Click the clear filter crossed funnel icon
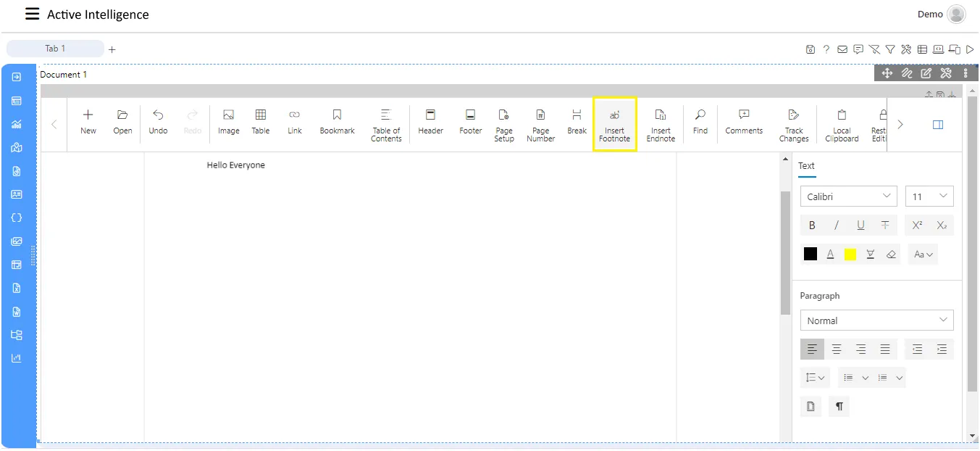980x451 pixels. click(x=874, y=49)
